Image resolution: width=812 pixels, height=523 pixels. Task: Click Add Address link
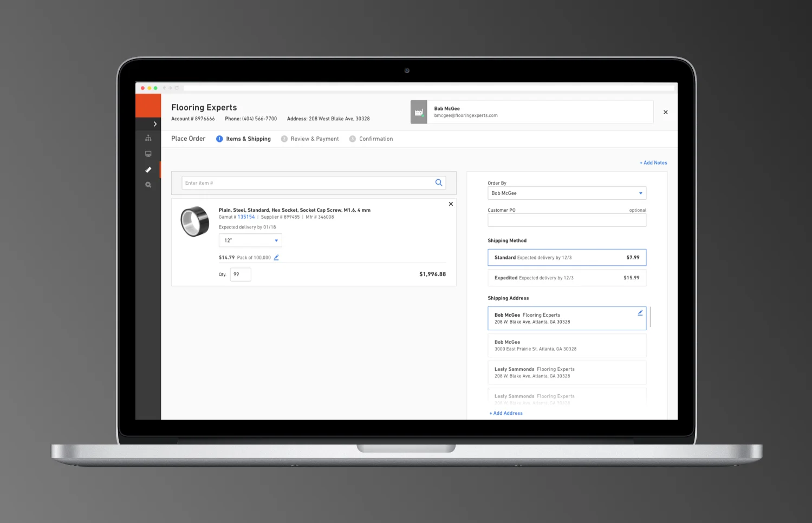tap(506, 413)
